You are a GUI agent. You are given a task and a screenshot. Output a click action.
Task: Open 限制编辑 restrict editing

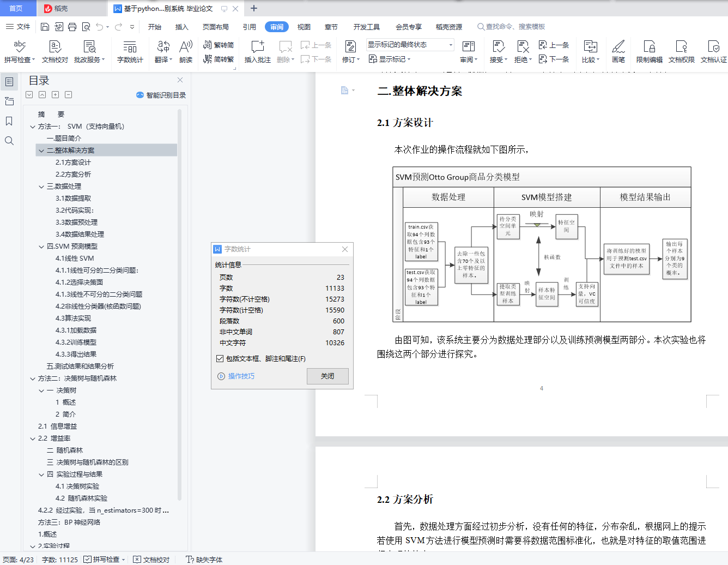pos(650,52)
